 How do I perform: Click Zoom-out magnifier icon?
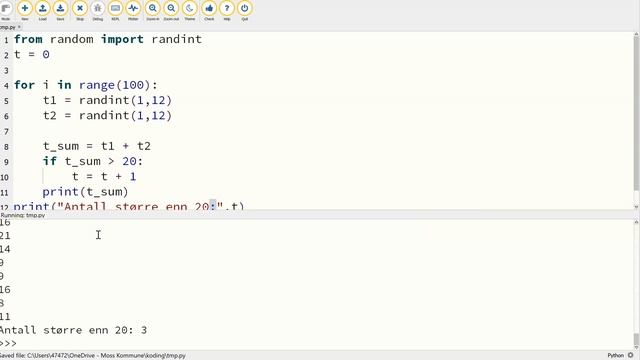(171, 9)
